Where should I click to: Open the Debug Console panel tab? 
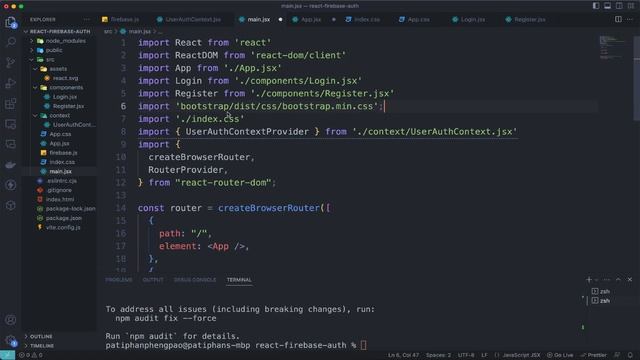[x=195, y=280]
